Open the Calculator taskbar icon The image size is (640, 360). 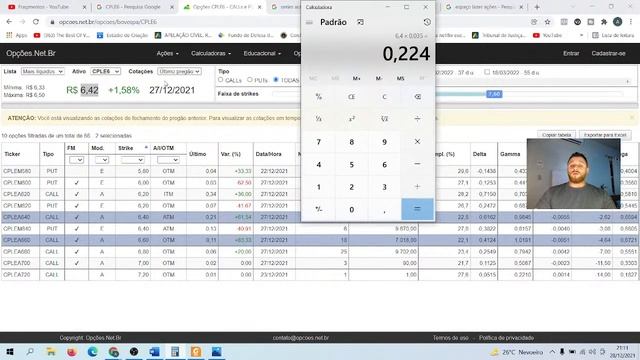[x=175, y=351]
